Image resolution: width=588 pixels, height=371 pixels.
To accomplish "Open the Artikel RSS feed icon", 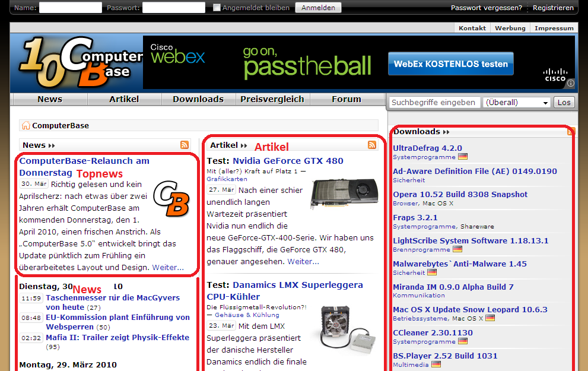I will (372, 145).
